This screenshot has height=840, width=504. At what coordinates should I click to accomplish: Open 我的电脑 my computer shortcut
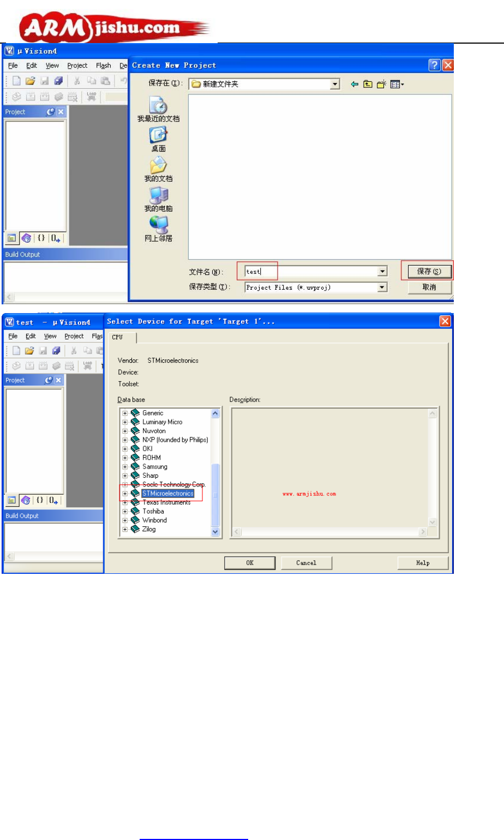pyautogui.click(x=158, y=200)
